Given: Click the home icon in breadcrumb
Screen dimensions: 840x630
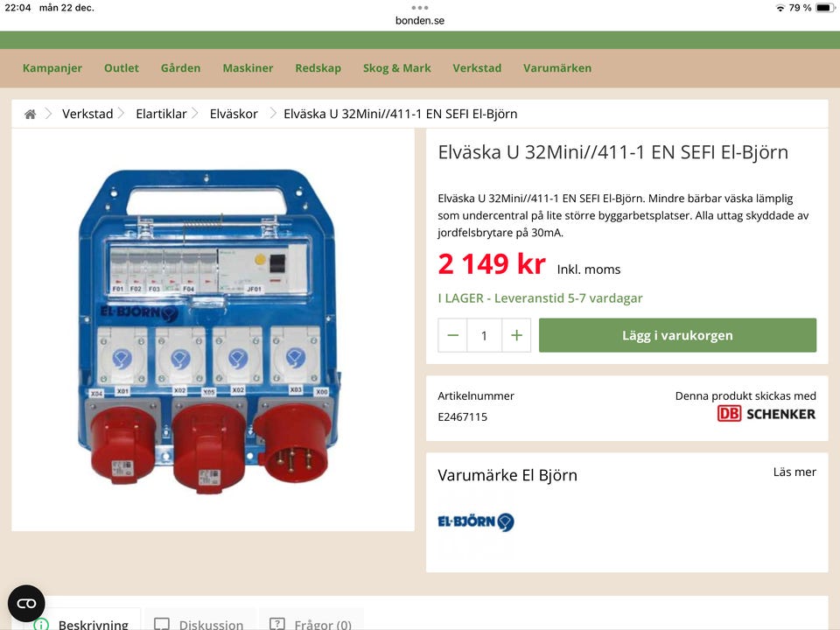Looking at the screenshot, I should (x=30, y=114).
